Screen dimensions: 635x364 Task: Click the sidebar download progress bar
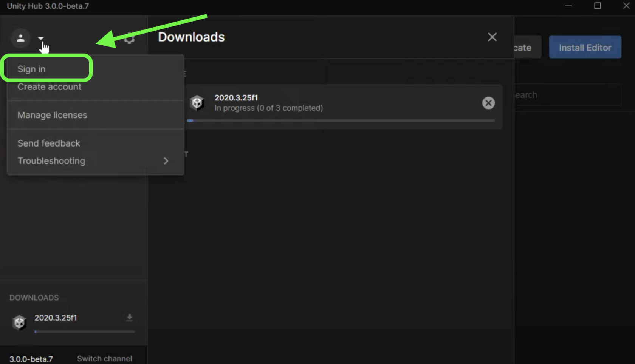click(84, 332)
